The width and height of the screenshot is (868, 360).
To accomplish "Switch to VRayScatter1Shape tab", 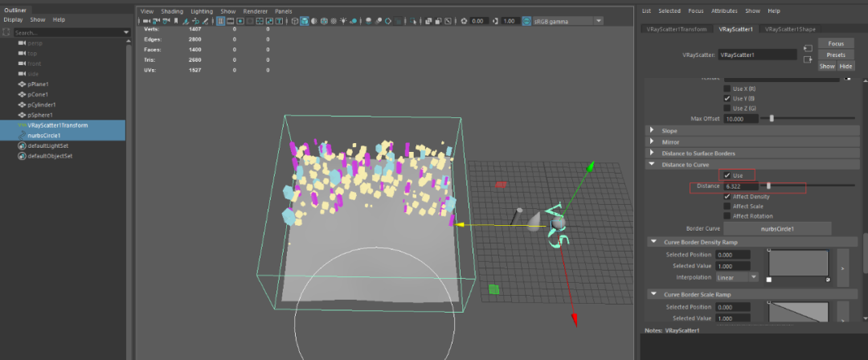I will (x=790, y=29).
